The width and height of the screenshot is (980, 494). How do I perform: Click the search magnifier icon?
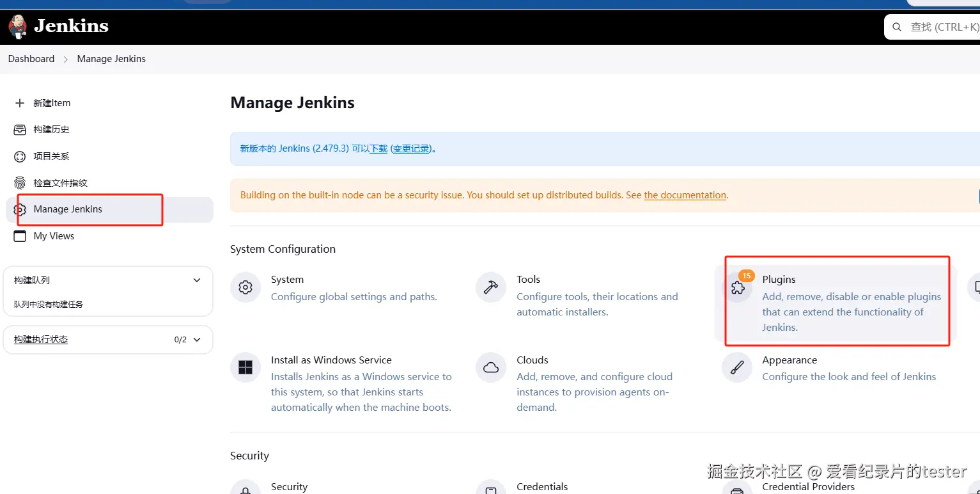click(898, 27)
